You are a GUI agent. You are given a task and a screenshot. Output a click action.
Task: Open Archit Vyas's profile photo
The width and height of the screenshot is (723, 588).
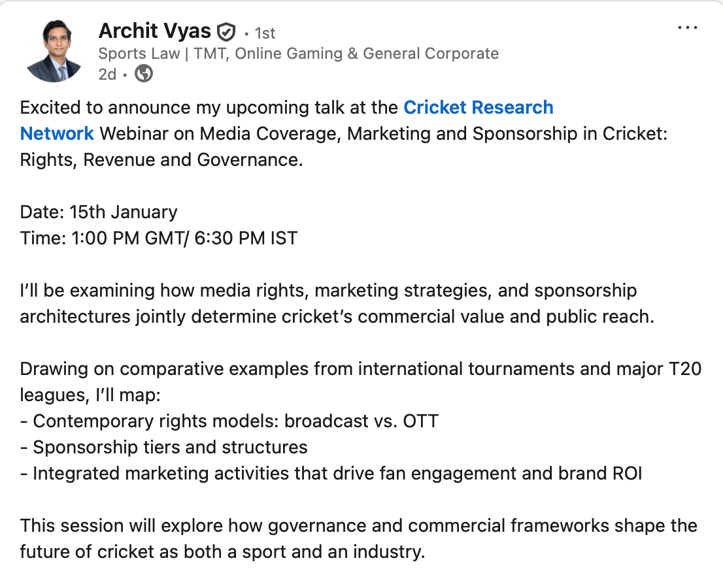pyautogui.click(x=54, y=51)
